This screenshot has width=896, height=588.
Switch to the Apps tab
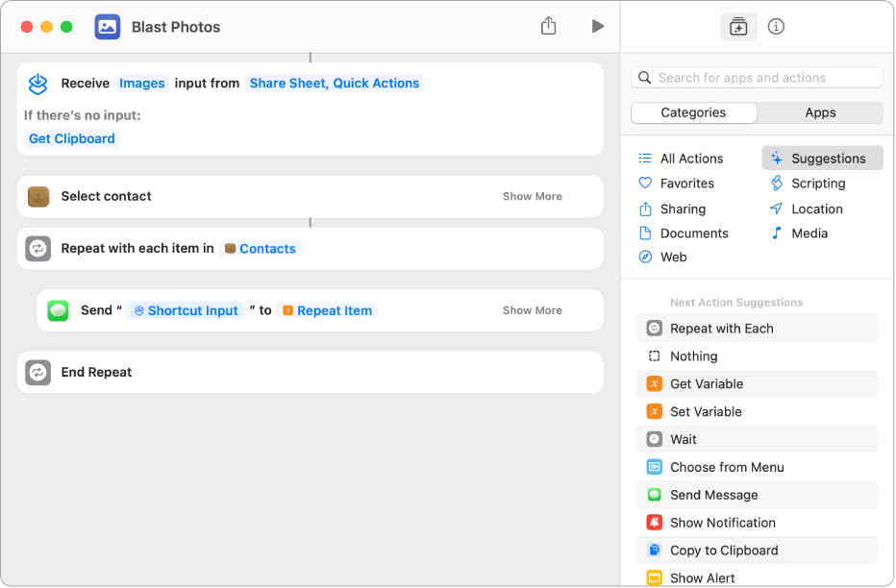click(x=820, y=112)
